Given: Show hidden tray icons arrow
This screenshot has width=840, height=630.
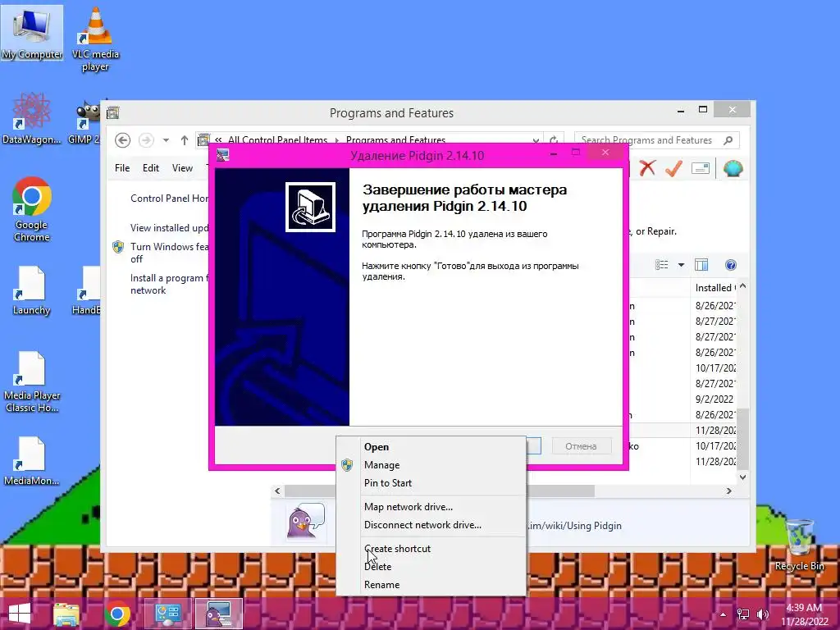Looking at the screenshot, I should tap(724, 614).
